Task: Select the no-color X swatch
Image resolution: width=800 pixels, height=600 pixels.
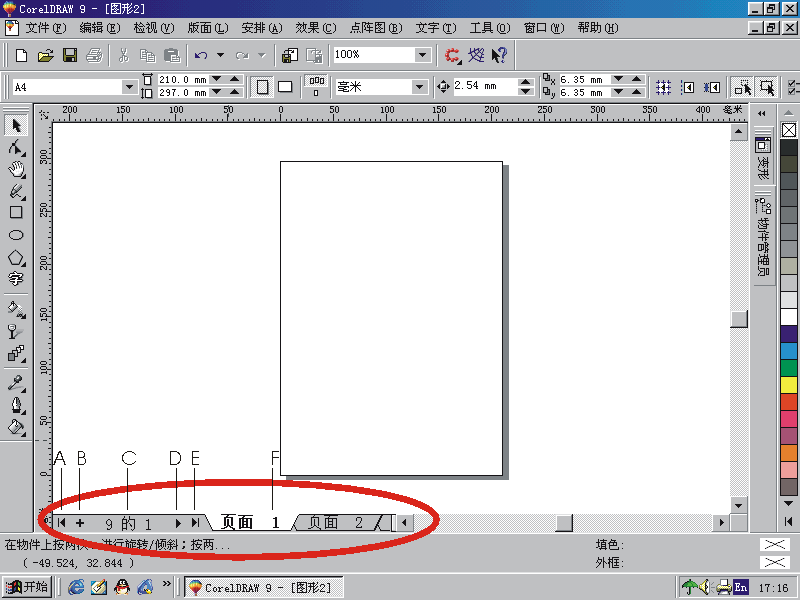Action: pyautogui.click(x=789, y=130)
